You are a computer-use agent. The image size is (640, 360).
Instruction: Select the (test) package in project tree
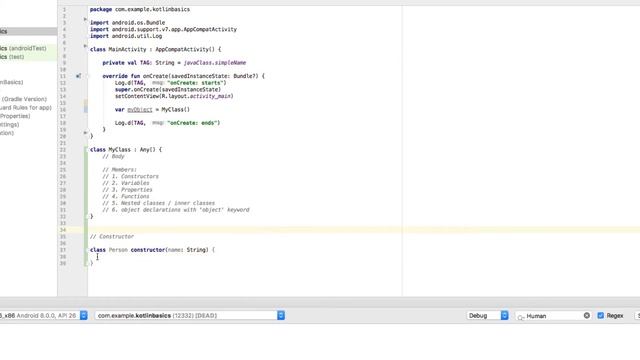click(x=12, y=57)
